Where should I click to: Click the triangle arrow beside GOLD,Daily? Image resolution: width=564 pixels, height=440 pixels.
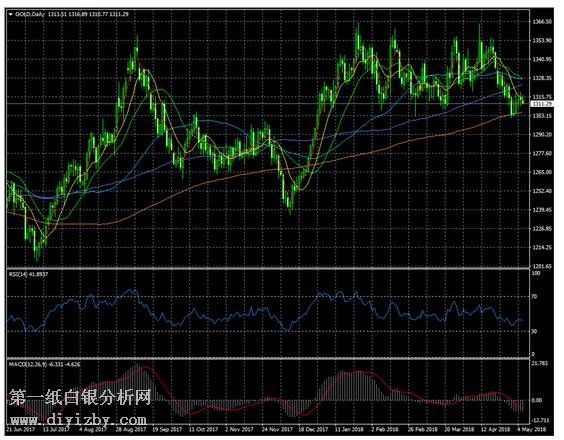tap(10, 14)
